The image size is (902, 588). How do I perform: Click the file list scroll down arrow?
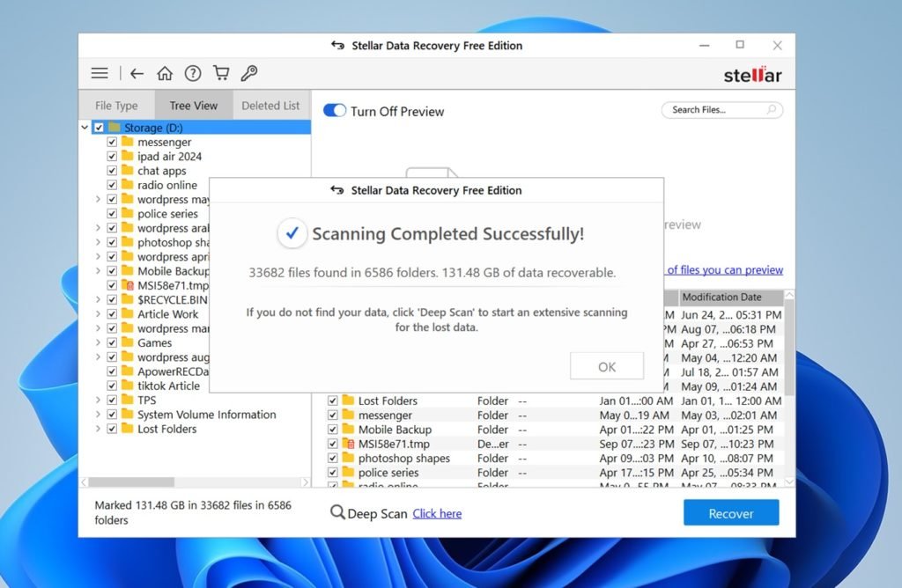coord(789,481)
